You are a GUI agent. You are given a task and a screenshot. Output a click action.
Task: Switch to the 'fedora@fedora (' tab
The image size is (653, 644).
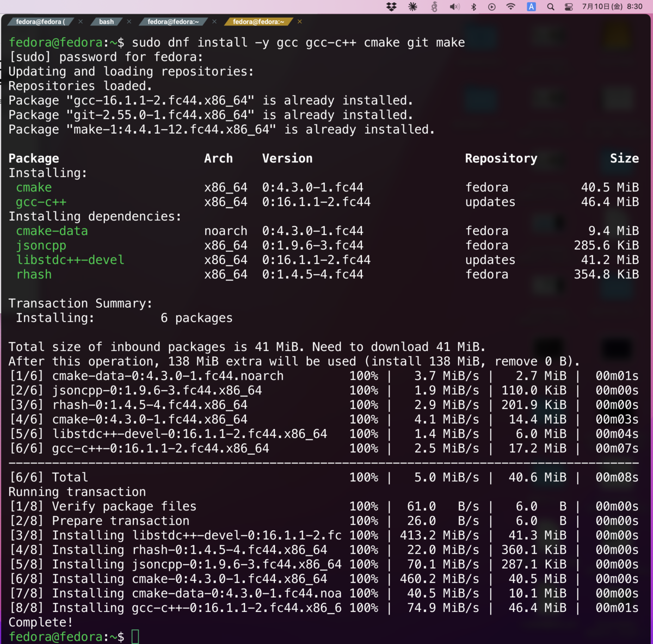(41, 22)
